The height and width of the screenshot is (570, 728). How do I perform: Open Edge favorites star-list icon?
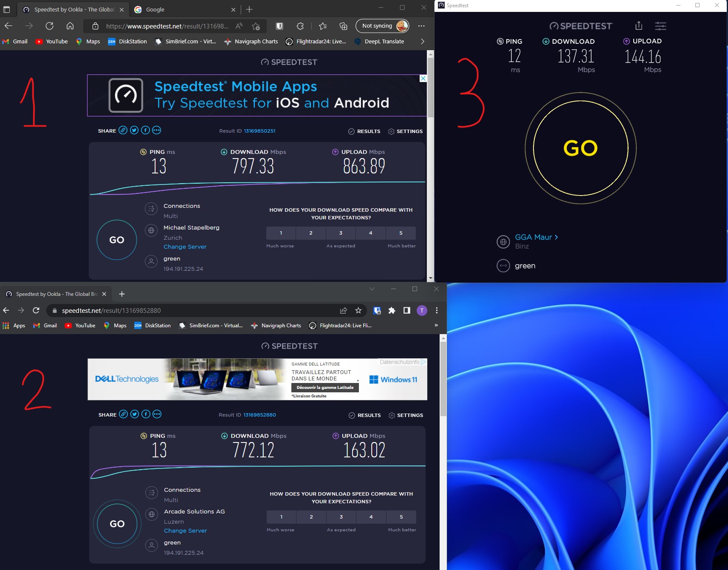(x=323, y=26)
